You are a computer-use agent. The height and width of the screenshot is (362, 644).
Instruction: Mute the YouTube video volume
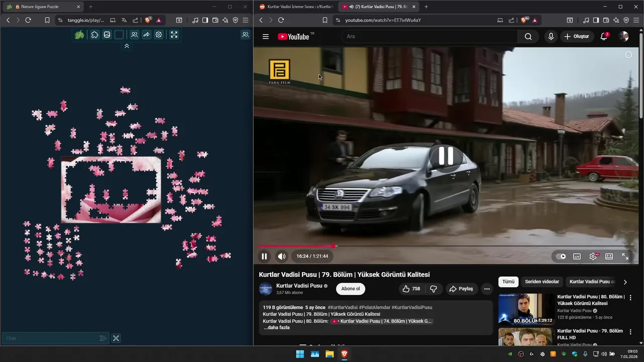(x=282, y=256)
